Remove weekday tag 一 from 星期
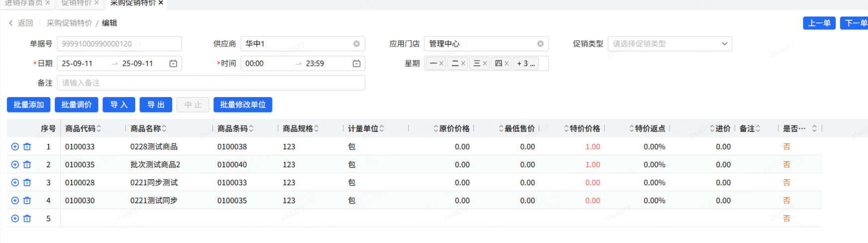868x243 pixels. click(x=441, y=63)
